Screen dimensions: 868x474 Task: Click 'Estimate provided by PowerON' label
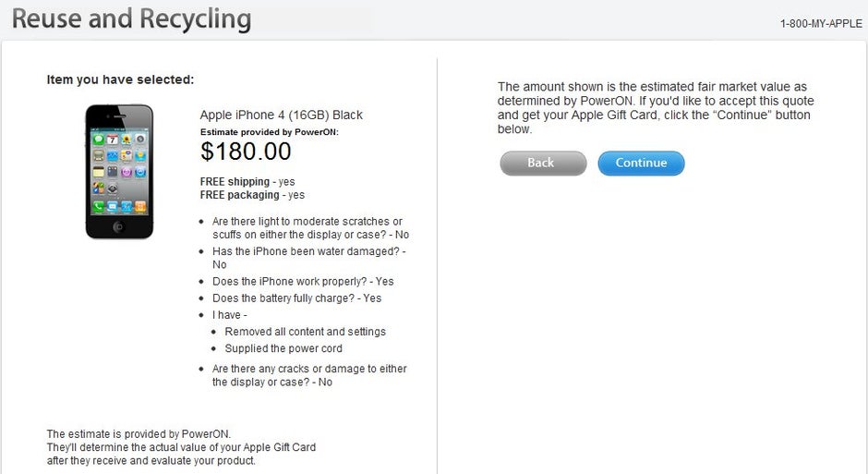point(269,132)
